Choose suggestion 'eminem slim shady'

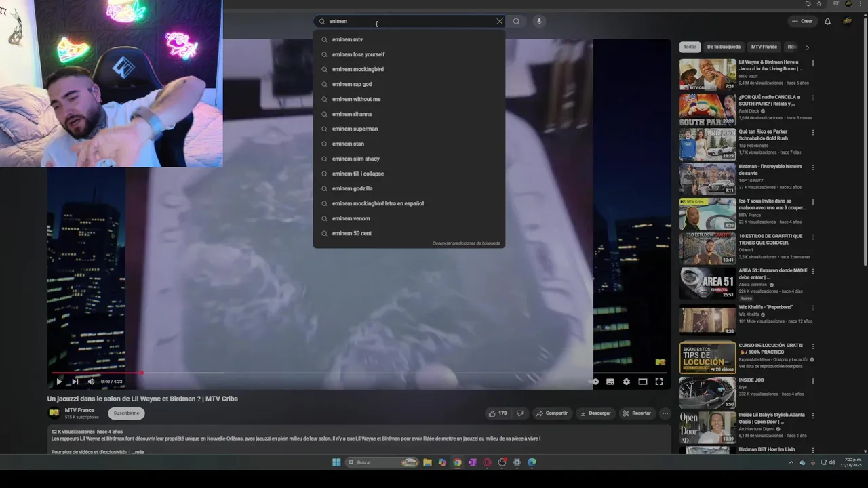click(409, 159)
